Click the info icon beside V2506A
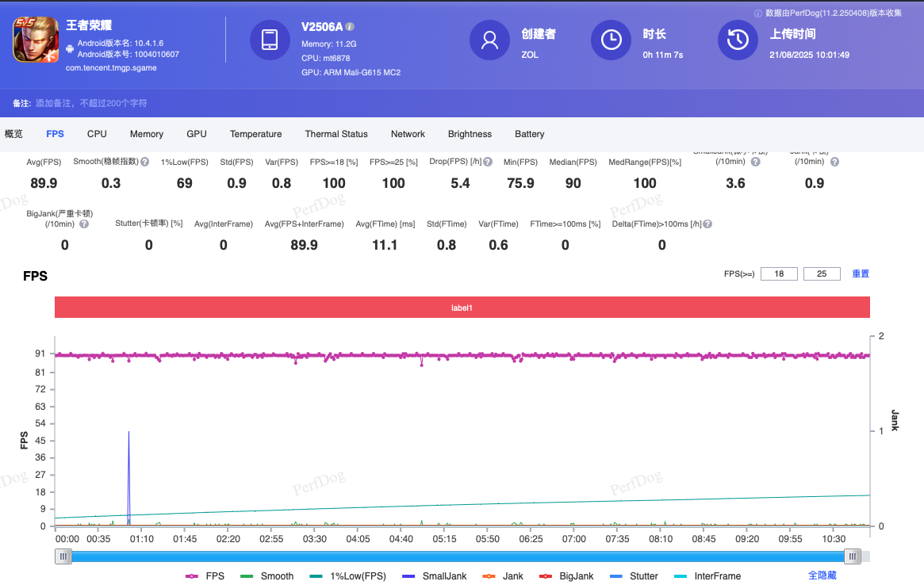 tap(351, 27)
